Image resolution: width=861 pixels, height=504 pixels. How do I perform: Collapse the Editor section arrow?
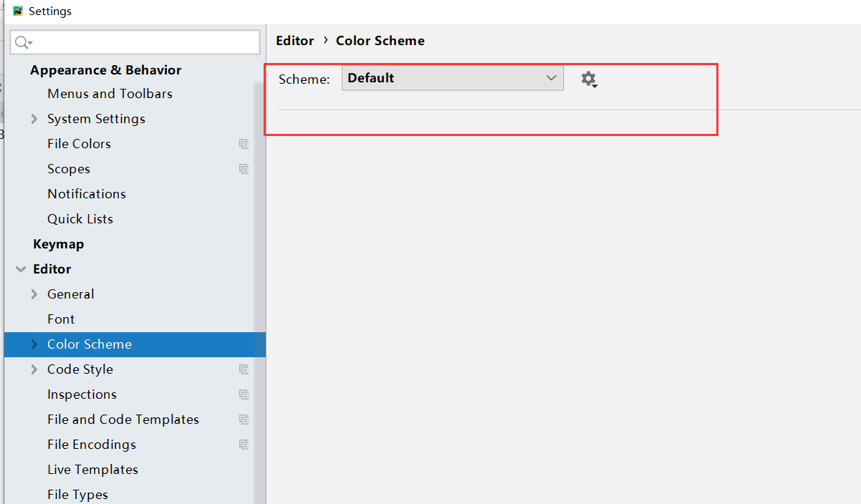(x=20, y=269)
